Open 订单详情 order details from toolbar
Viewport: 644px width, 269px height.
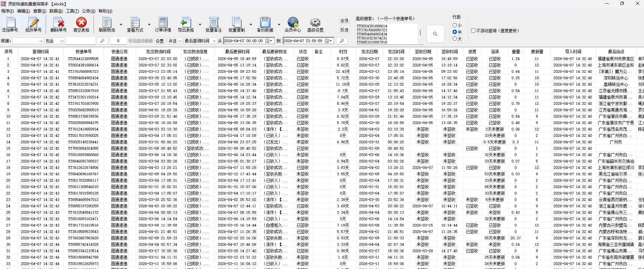[x=163, y=23]
